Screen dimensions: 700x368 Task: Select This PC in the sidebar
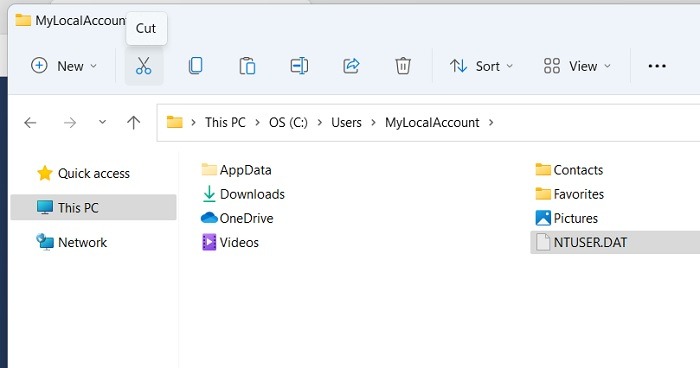93,207
